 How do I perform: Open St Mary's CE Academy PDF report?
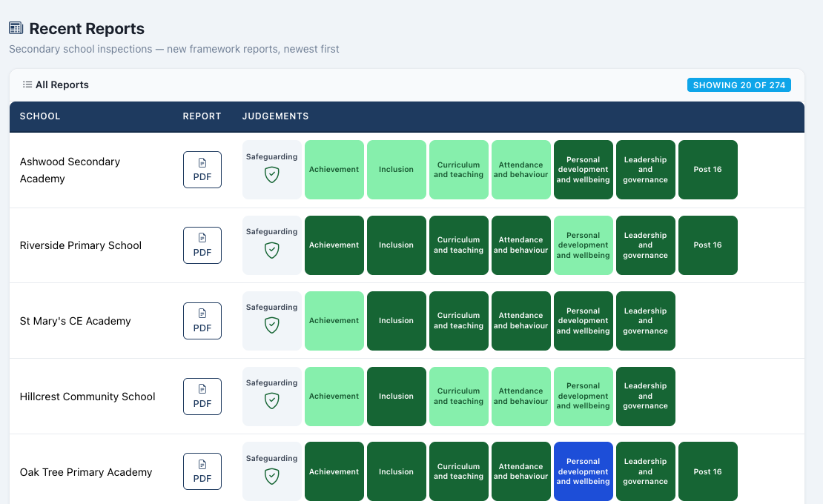click(x=202, y=321)
